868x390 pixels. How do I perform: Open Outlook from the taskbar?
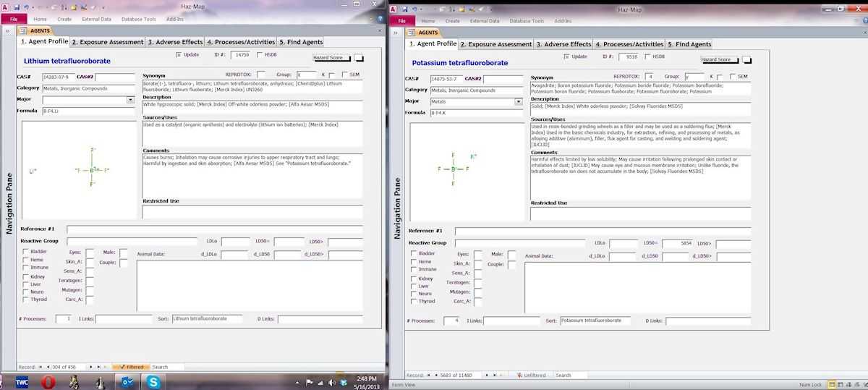tap(127, 382)
